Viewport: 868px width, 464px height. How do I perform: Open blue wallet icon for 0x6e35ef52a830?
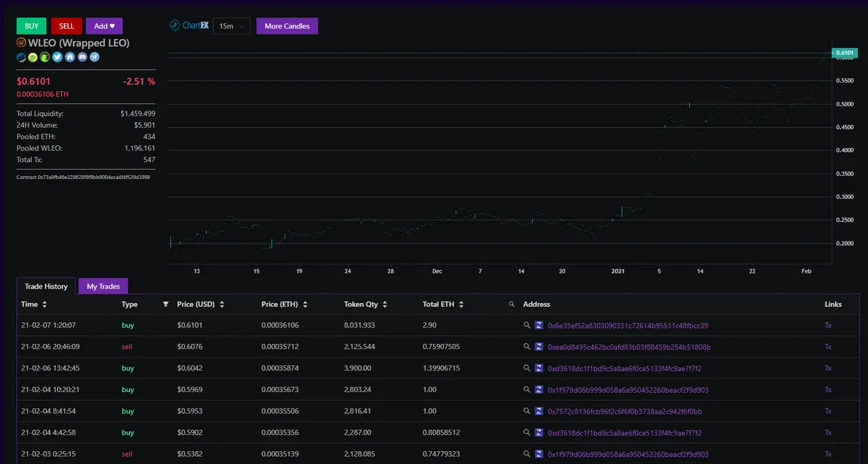click(x=539, y=326)
